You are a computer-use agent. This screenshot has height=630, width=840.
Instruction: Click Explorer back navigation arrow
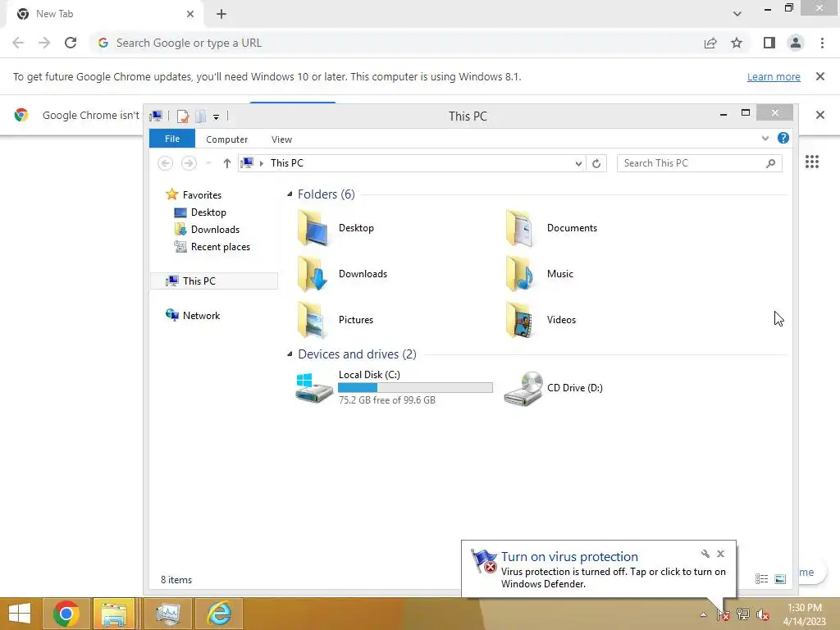coord(166,163)
